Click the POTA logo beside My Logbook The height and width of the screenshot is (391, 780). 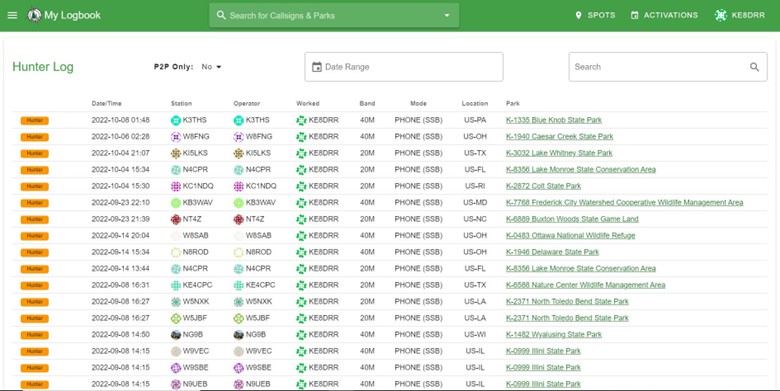[x=34, y=15]
